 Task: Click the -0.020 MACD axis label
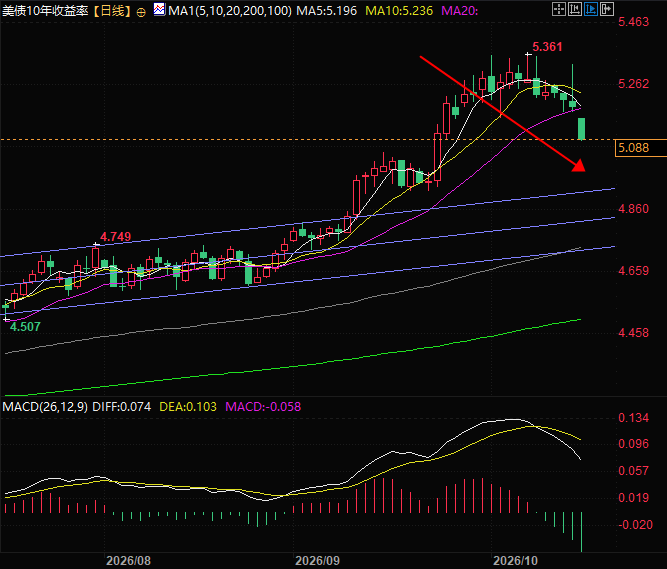(635, 525)
